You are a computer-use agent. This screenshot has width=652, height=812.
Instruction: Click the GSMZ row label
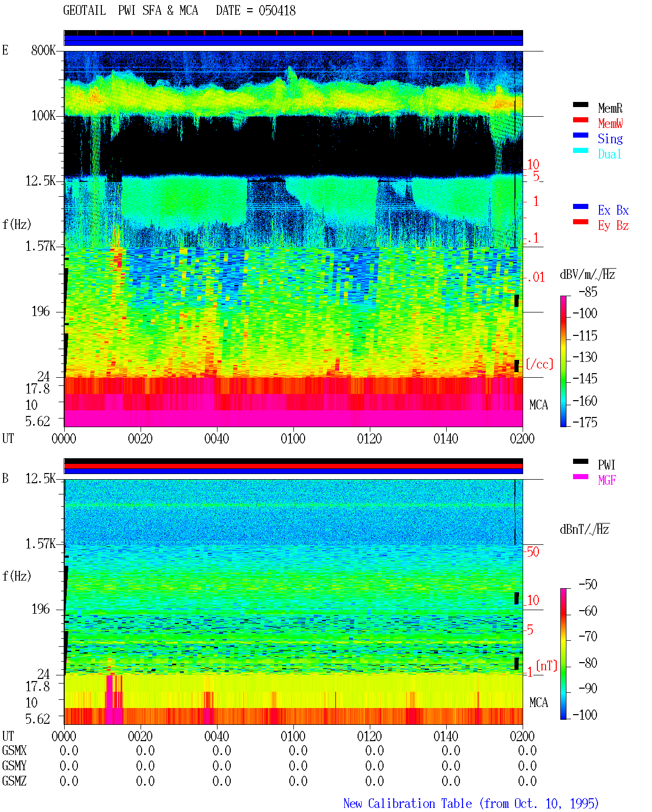14,781
